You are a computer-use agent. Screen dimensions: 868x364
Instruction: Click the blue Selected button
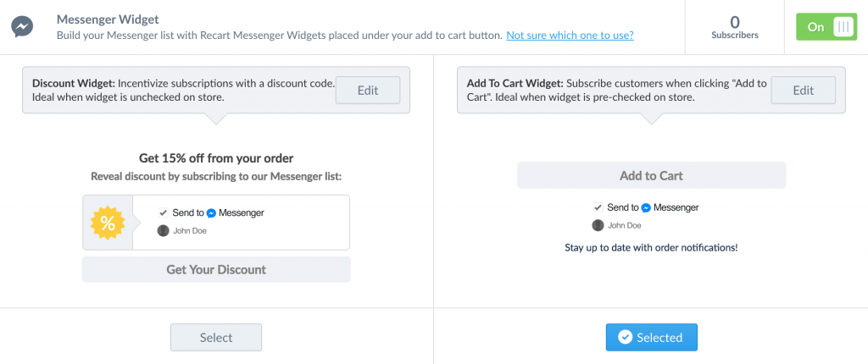[x=652, y=338]
